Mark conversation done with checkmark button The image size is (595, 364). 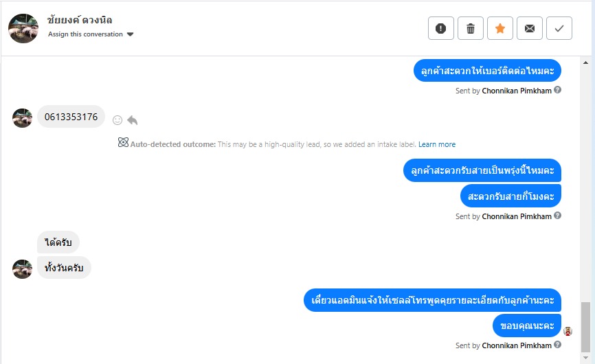pos(559,28)
